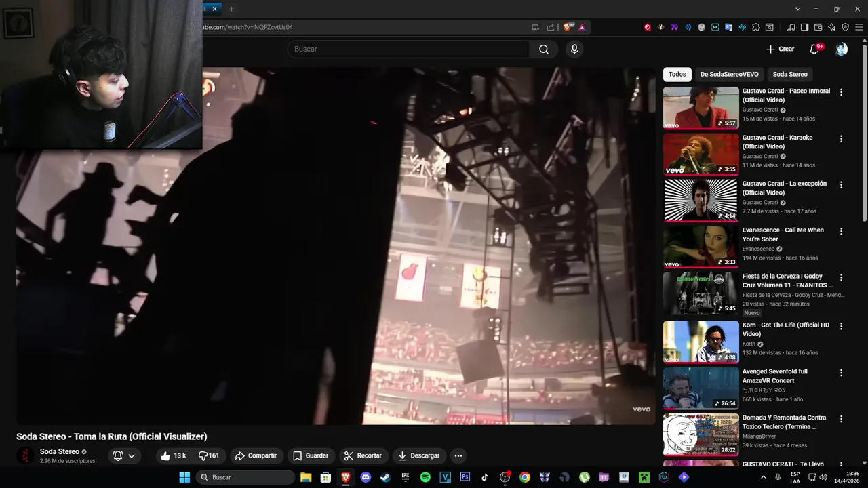Like the video with 13 k likes

click(174, 455)
